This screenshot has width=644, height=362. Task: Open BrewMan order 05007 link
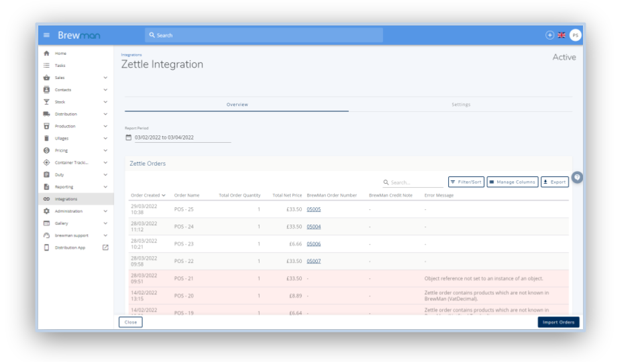(x=314, y=261)
